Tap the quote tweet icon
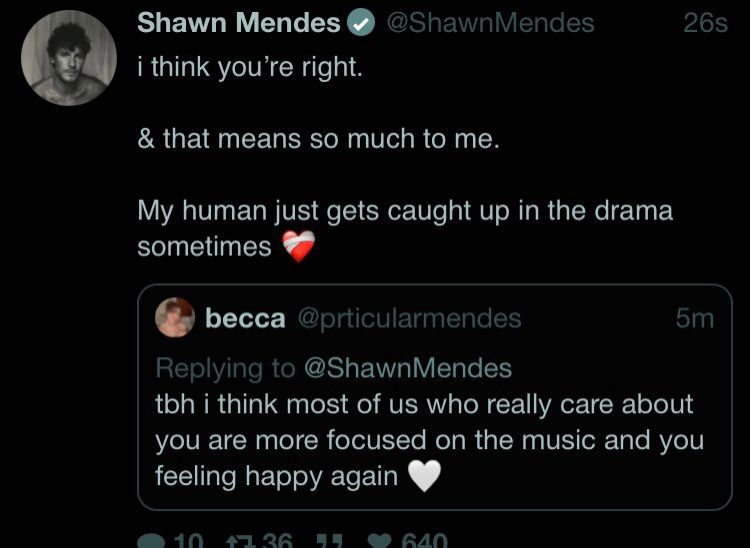Image resolution: width=750 pixels, height=548 pixels. 330,542
